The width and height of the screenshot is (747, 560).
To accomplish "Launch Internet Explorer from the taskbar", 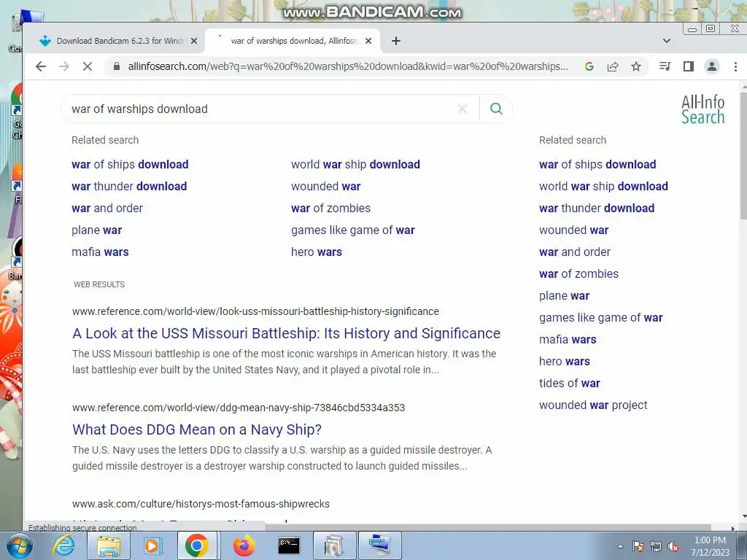I will tap(63, 545).
